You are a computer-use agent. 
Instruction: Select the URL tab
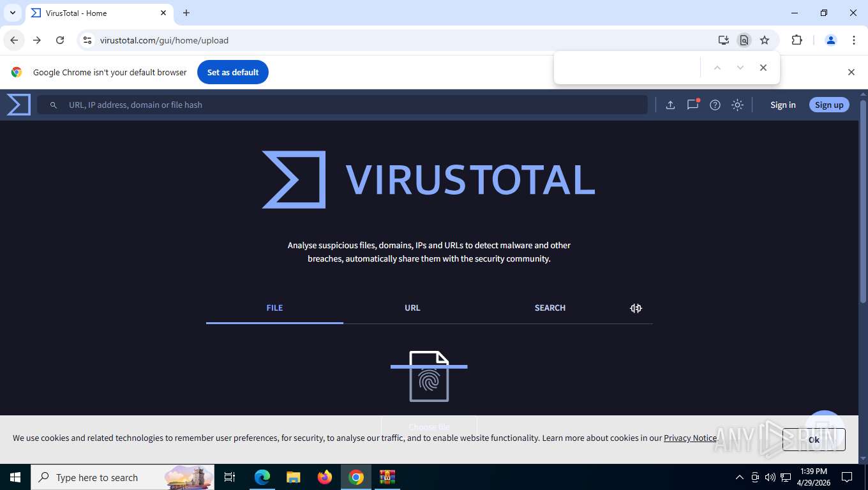point(412,308)
